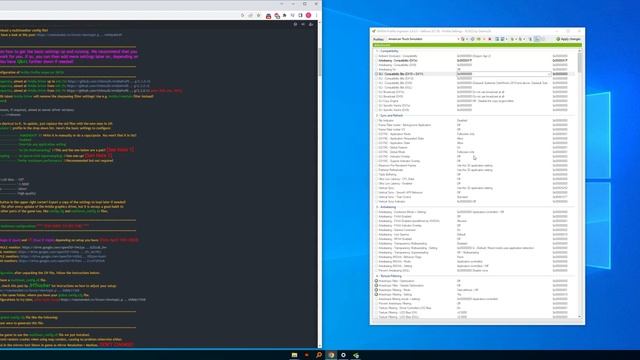The height and width of the screenshot is (360, 640).
Task: Click the import profiles toolbar icon
Action: click(520, 39)
